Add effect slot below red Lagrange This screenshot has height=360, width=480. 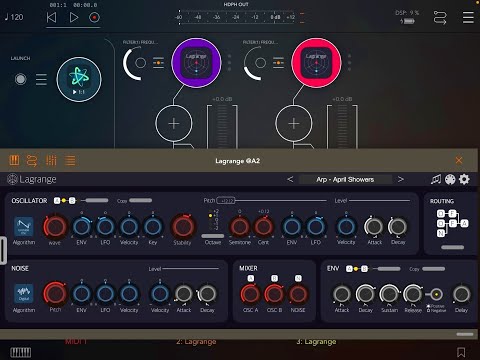click(x=294, y=123)
